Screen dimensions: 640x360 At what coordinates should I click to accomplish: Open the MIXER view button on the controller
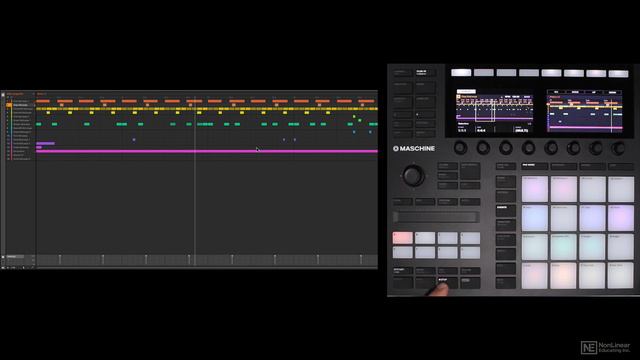click(x=425, y=87)
